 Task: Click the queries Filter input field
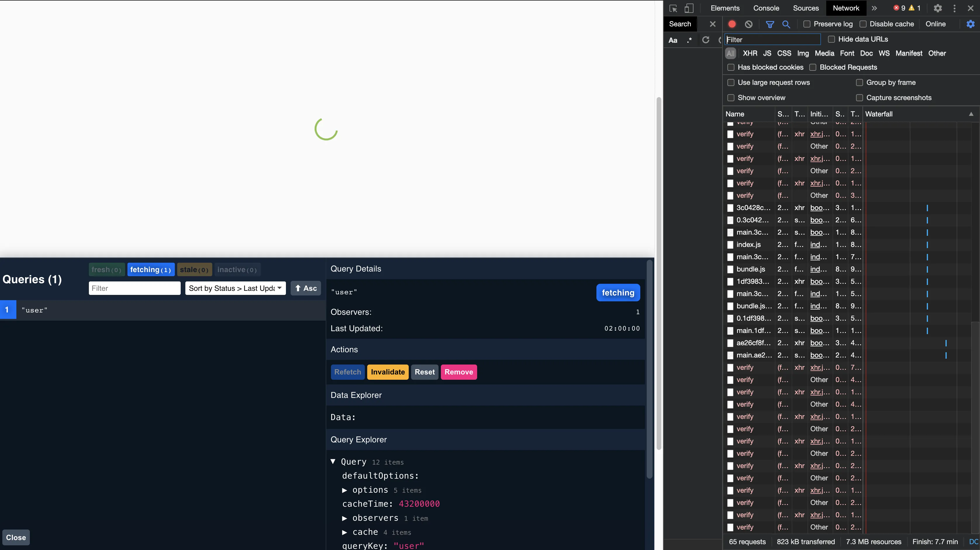coord(135,288)
